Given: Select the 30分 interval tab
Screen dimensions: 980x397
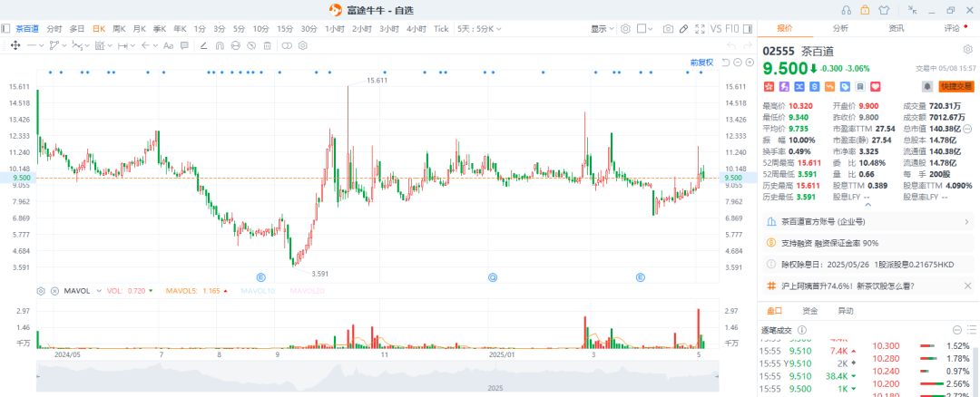Looking at the screenshot, I should click(309, 29).
